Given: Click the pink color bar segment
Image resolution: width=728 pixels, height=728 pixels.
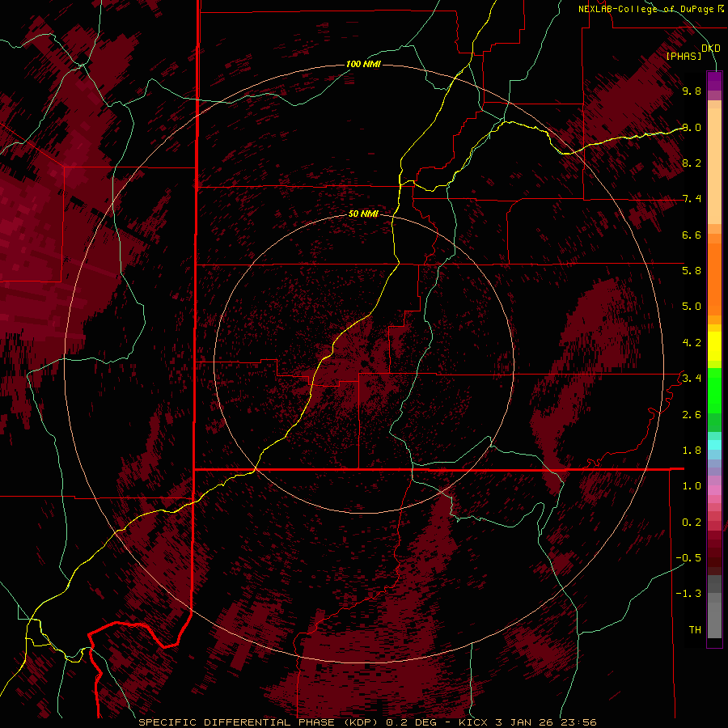Looking at the screenshot, I should 714,490.
